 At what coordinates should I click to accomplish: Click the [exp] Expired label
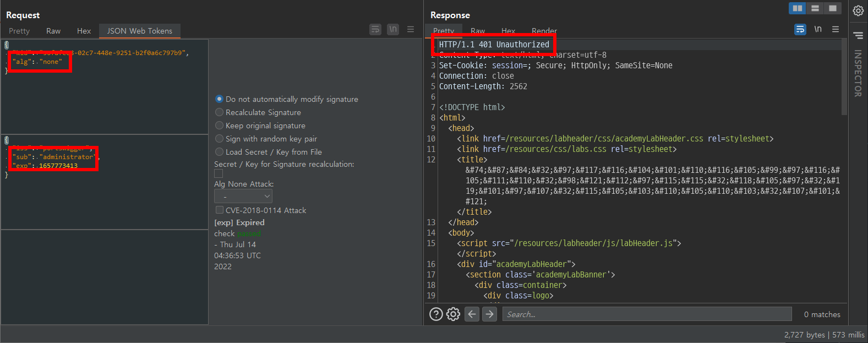pos(239,222)
